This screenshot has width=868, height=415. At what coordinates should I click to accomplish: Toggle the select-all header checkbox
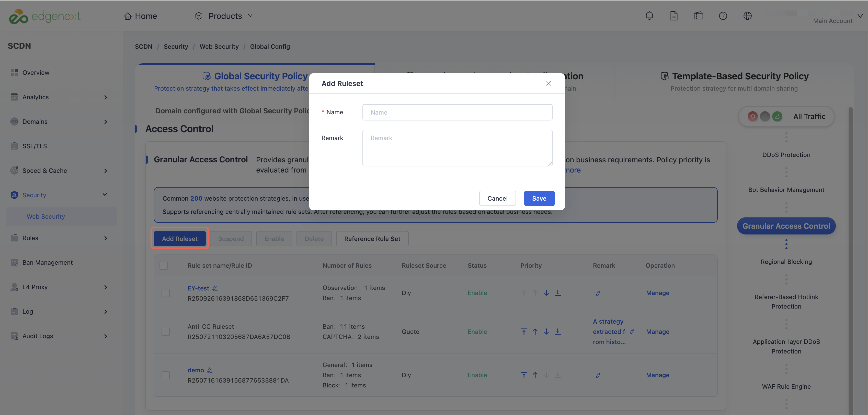[x=163, y=265]
